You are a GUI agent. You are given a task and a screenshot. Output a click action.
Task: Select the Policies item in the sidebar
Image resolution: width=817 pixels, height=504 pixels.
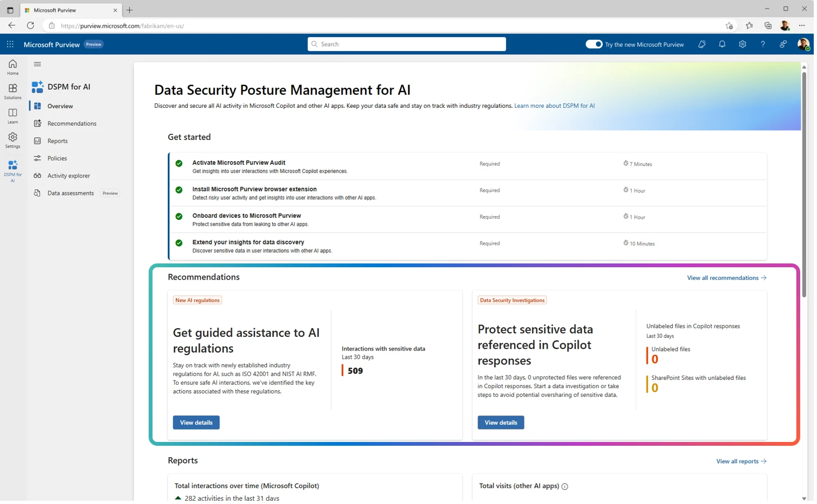57,158
